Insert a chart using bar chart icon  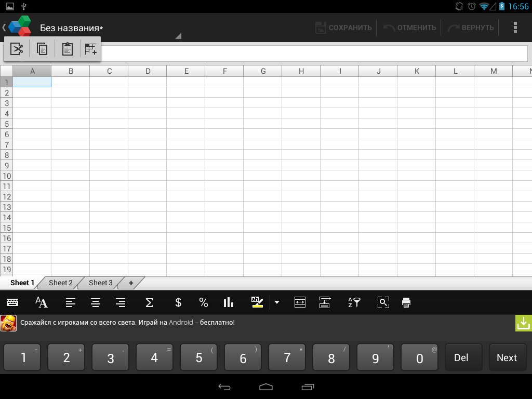[229, 302]
